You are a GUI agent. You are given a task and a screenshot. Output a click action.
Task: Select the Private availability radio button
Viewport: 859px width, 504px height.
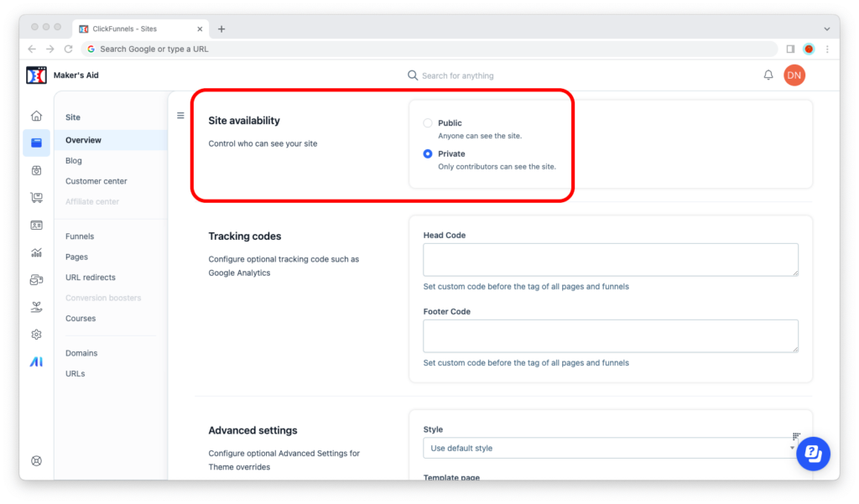point(427,154)
